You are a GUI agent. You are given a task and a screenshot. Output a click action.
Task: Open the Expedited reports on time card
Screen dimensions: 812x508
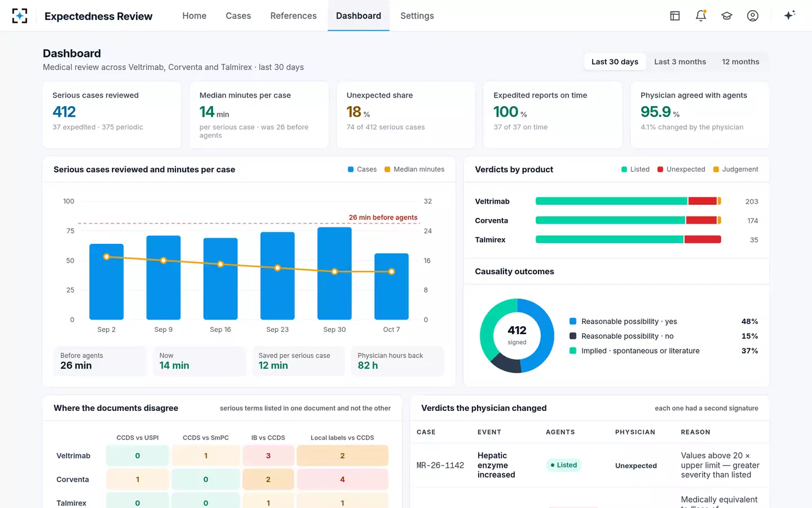click(x=553, y=115)
